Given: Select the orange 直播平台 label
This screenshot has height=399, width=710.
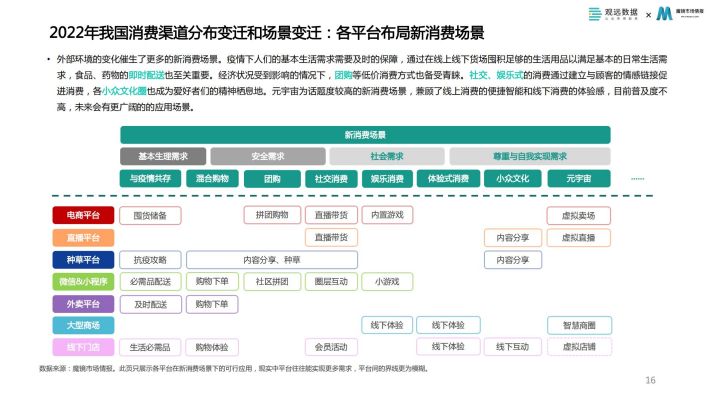Looking at the screenshot, I should [83, 237].
